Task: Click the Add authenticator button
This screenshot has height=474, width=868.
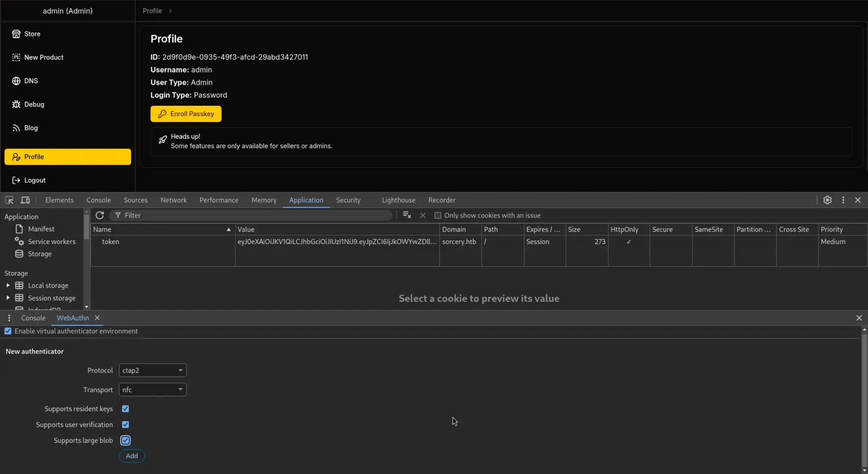Action: tap(132, 456)
